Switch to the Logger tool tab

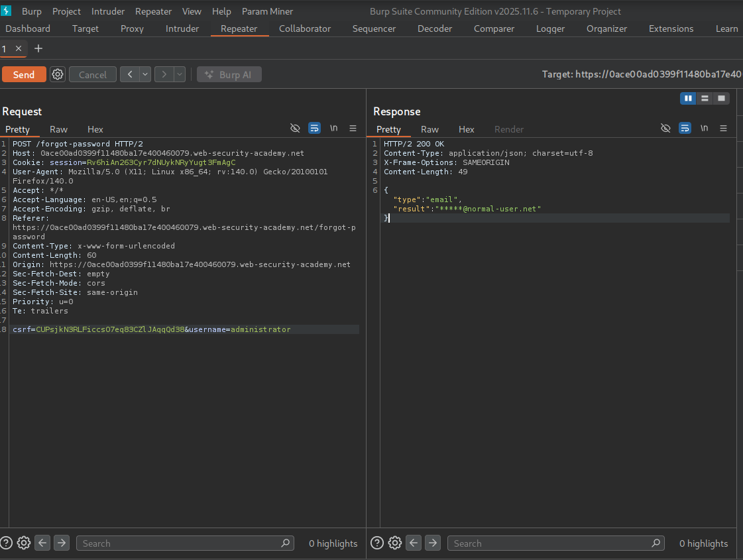pos(550,28)
